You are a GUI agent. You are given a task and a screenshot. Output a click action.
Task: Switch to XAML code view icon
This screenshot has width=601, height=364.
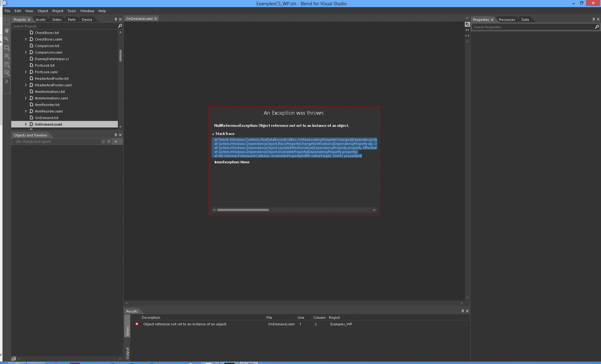tap(467, 30)
